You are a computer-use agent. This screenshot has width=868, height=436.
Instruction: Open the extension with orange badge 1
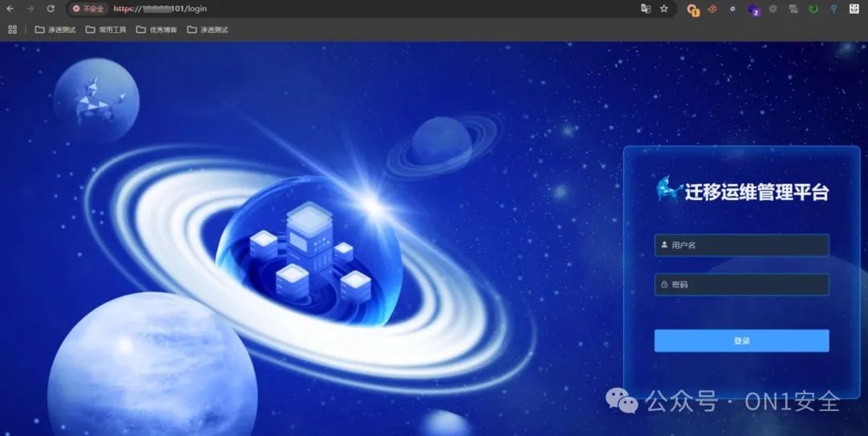point(693,10)
